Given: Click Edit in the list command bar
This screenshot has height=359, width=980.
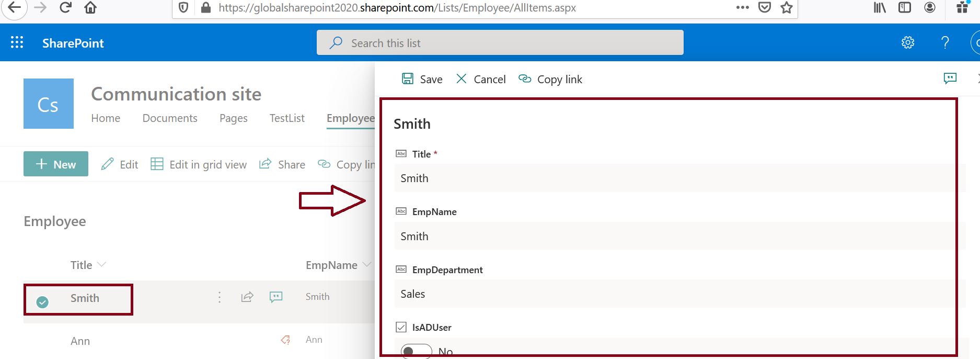Looking at the screenshot, I should coord(120,164).
